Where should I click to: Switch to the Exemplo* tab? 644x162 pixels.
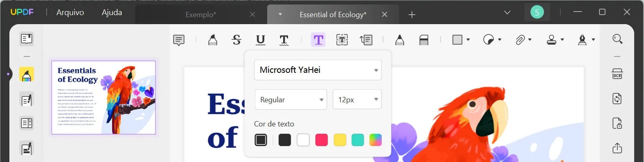pos(200,15)
